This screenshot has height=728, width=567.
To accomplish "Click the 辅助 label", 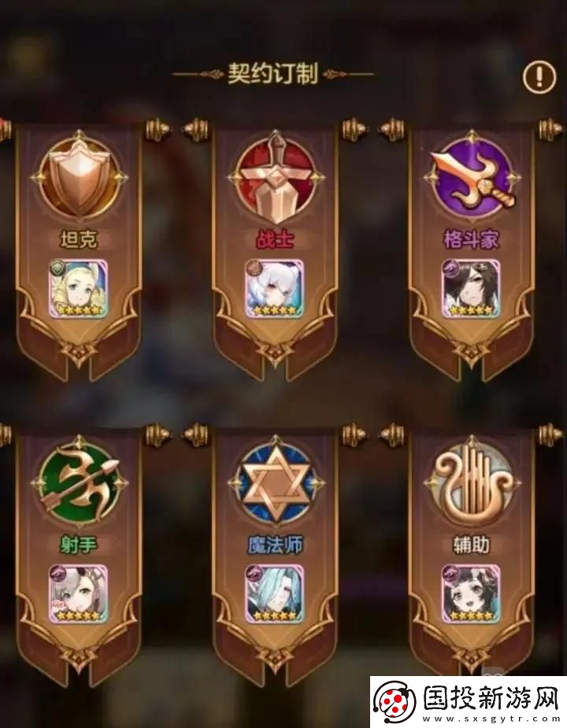I will 471,544.
